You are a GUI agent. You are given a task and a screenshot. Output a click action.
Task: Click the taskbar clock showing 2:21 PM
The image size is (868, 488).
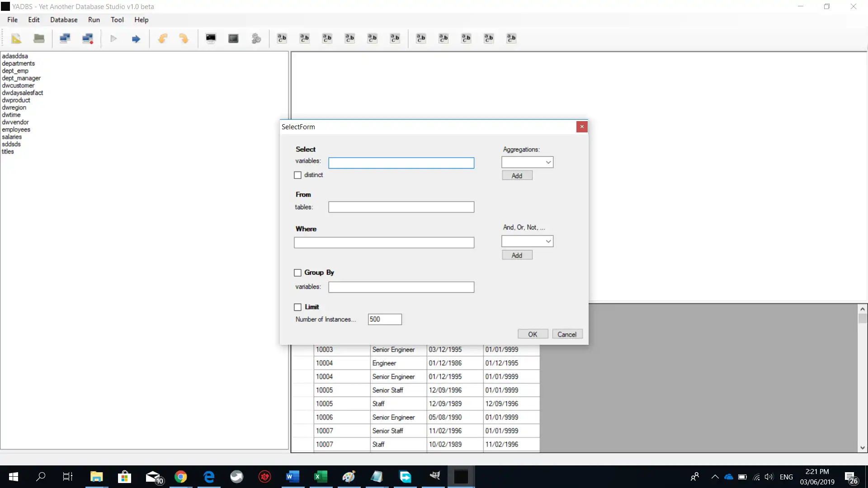click(817, 477)
